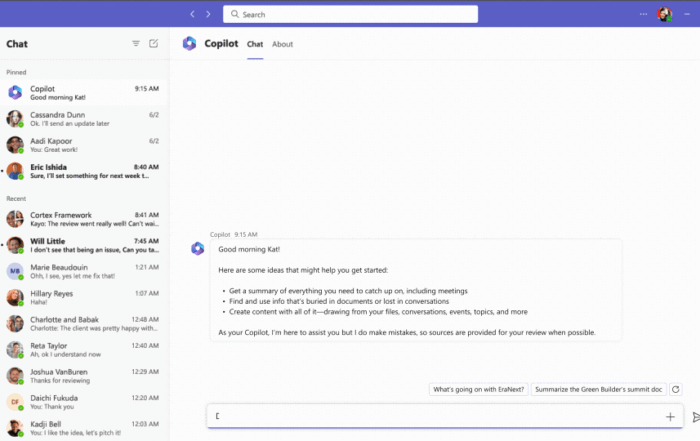Open the chat filter icon
Screen dimensions: 700x441
pyautogui.click(x=136, y=43)
